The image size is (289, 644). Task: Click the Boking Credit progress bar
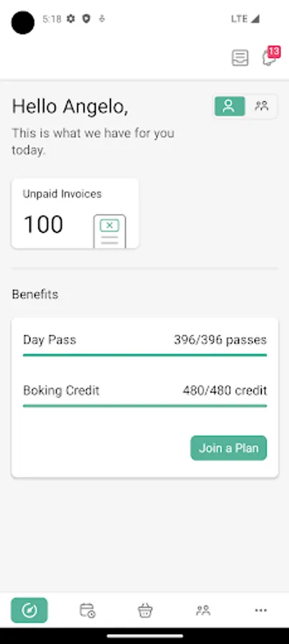point(145,406)
